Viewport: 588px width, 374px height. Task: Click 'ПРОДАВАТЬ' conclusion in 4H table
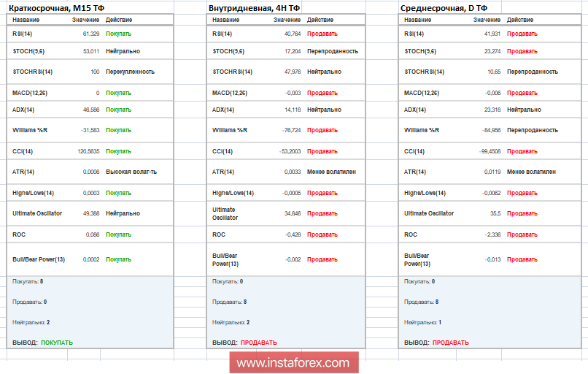[x=259, y=343]
